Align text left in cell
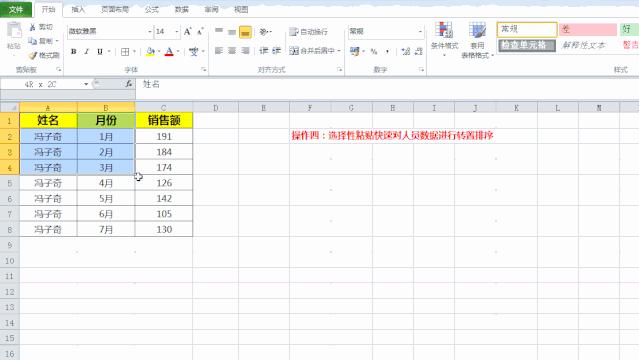 click(219, 51)
